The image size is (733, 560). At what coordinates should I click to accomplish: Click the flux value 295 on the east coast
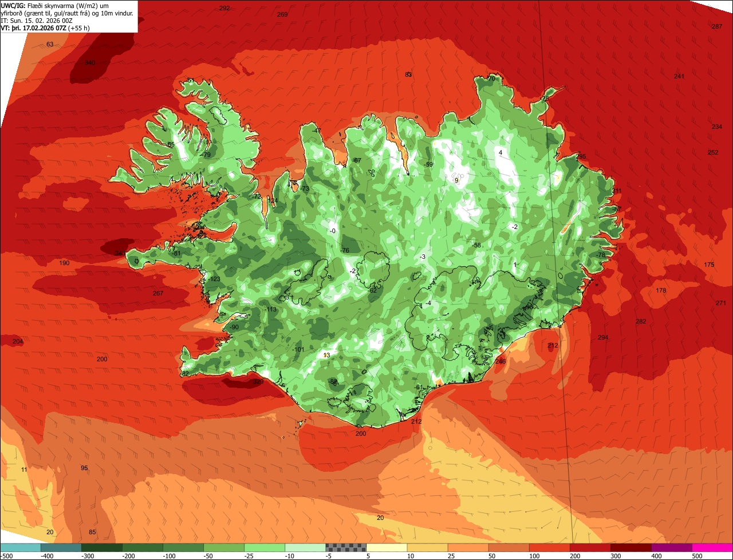tap(581, 157)
